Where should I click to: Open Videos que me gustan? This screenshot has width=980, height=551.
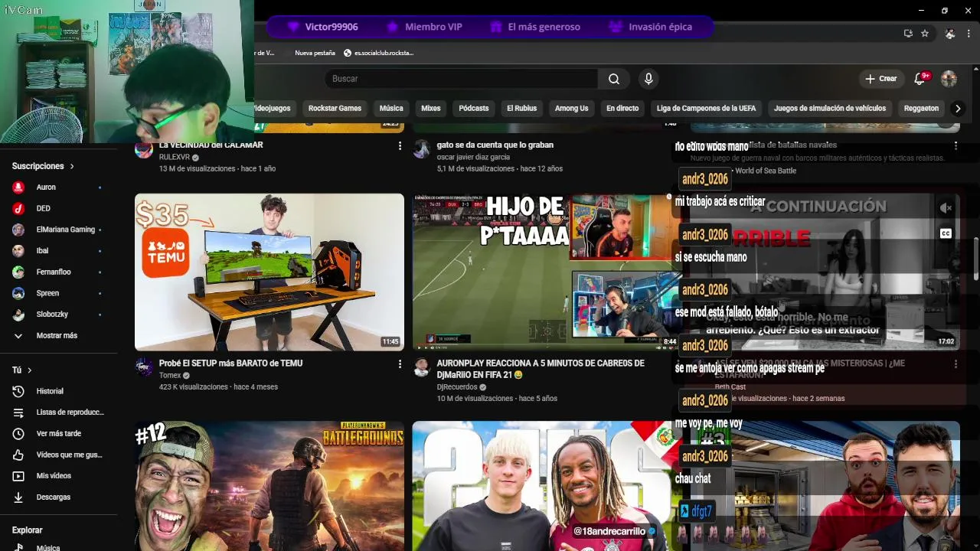(58, 455)
